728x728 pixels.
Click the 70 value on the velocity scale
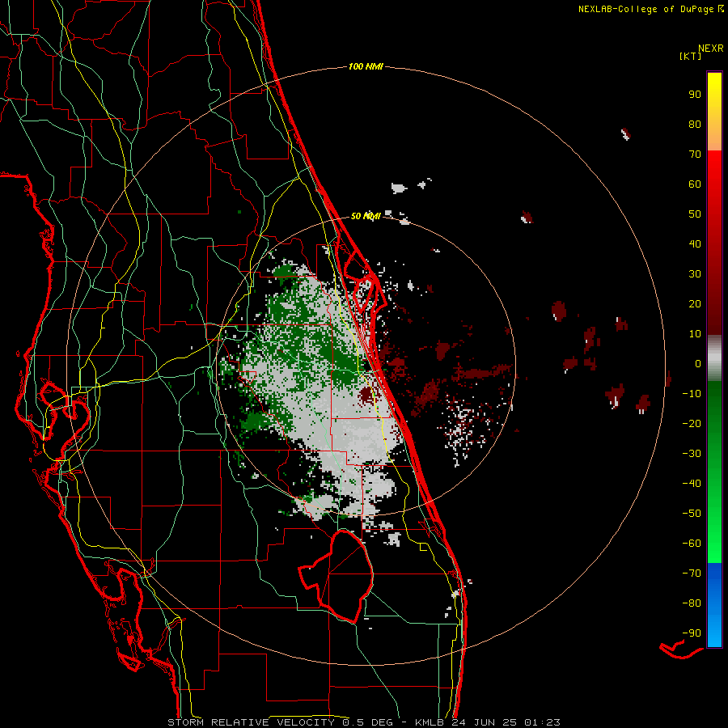pos(695,154)
